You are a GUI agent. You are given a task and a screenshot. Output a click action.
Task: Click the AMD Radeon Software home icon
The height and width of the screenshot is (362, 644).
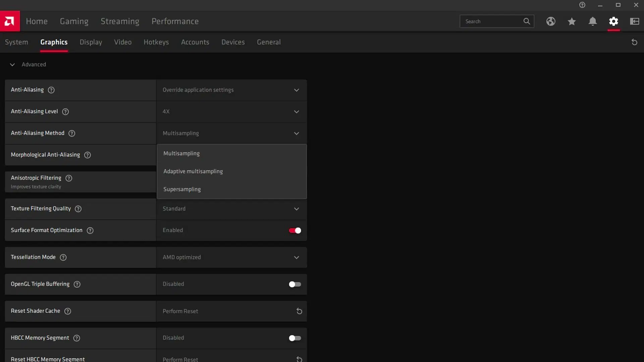pyautogui.click(x=10, y=21)
